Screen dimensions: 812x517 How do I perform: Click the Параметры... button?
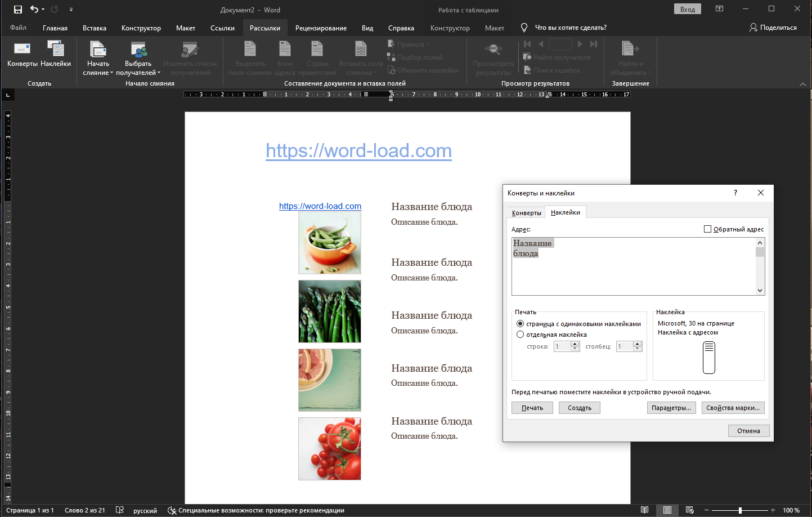click(x=671, y=408)
